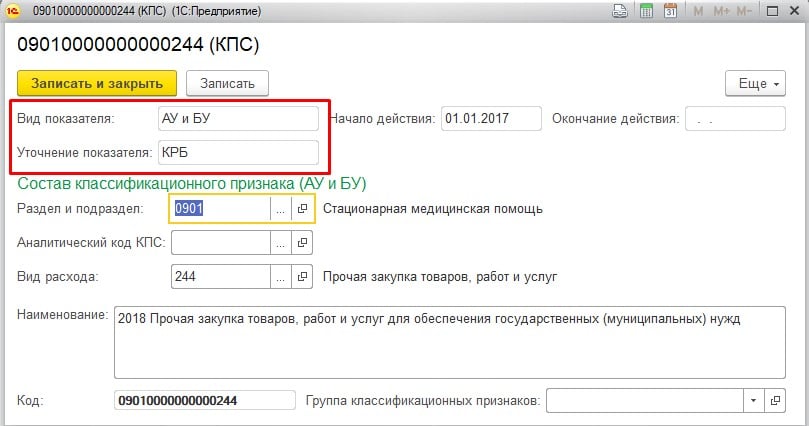Click the Стационарная медицинская помощь text
809x426 pixels.
pyautogui.click(x=433, y=209)
